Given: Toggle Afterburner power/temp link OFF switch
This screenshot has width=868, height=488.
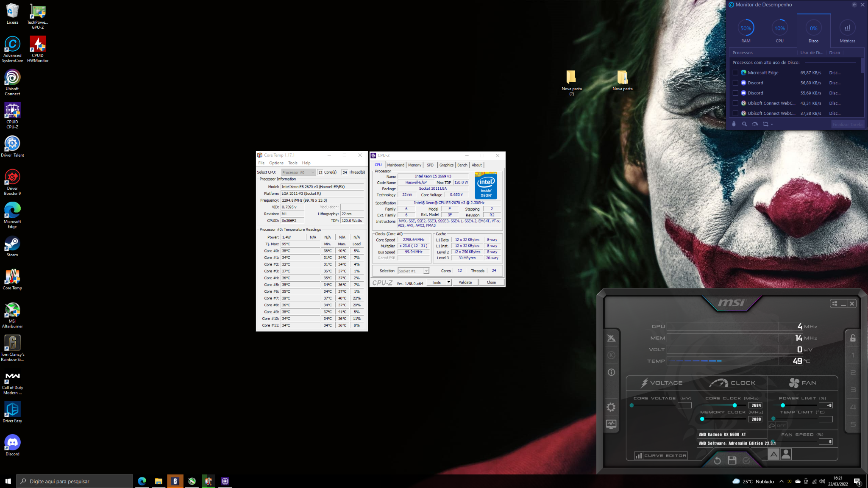Looking at the screenshot, I should pos(777,425).
